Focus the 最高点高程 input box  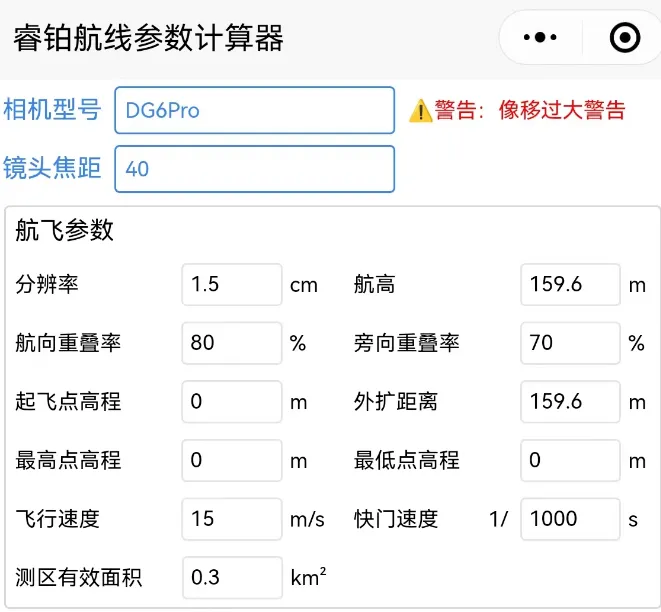pyautogui.click(x=232, y=460)
